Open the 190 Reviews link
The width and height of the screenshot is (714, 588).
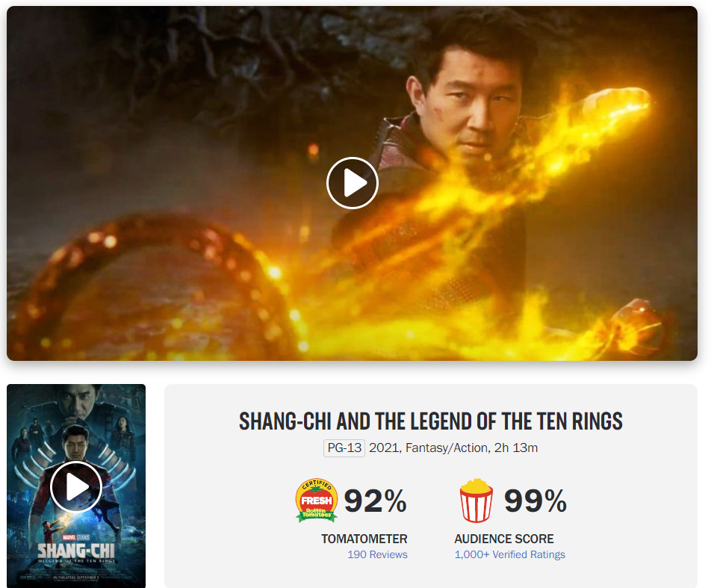coord(377,554)
